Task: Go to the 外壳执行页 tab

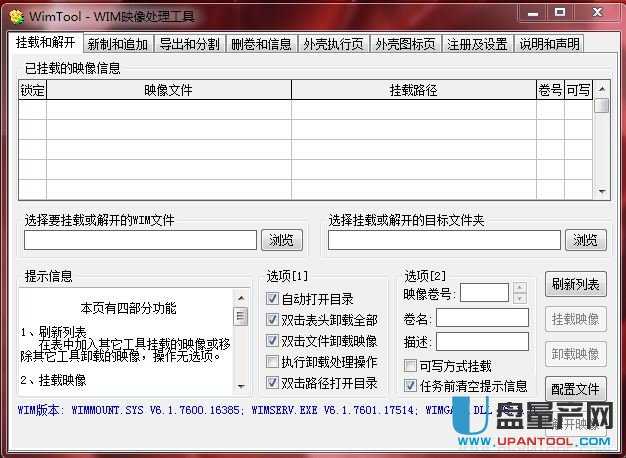Action: click(334, 44)
